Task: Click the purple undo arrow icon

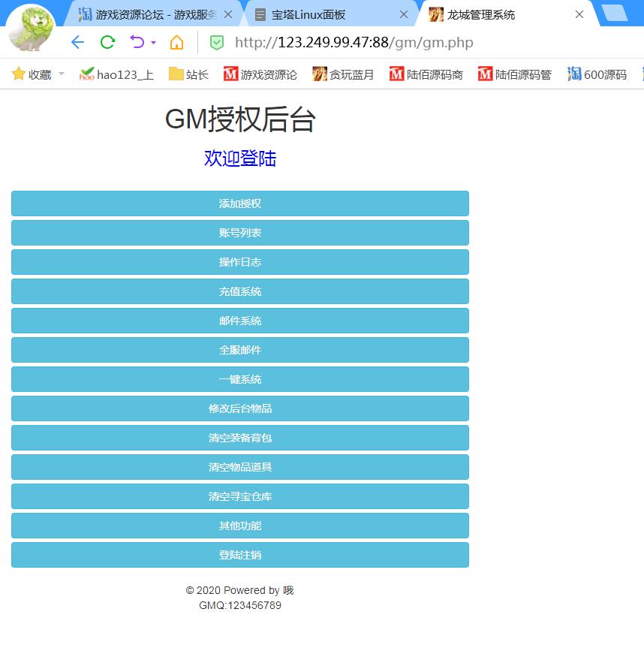Action: [x=137, y=42]
